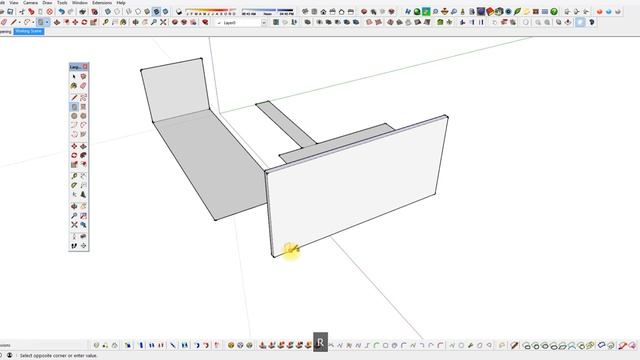Select Section Plane in Large Tool Set
Image resolution: width=640 pixels, height=360 pixels.
(83, 246)
